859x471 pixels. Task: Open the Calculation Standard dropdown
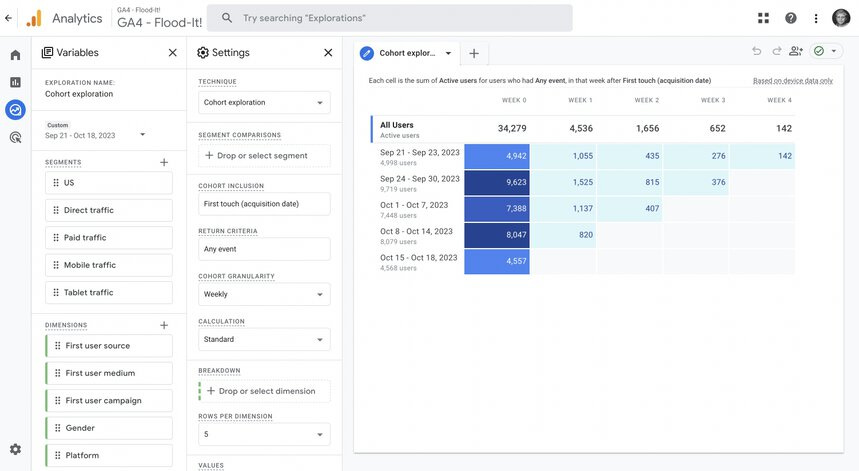[x=264, y=340]
